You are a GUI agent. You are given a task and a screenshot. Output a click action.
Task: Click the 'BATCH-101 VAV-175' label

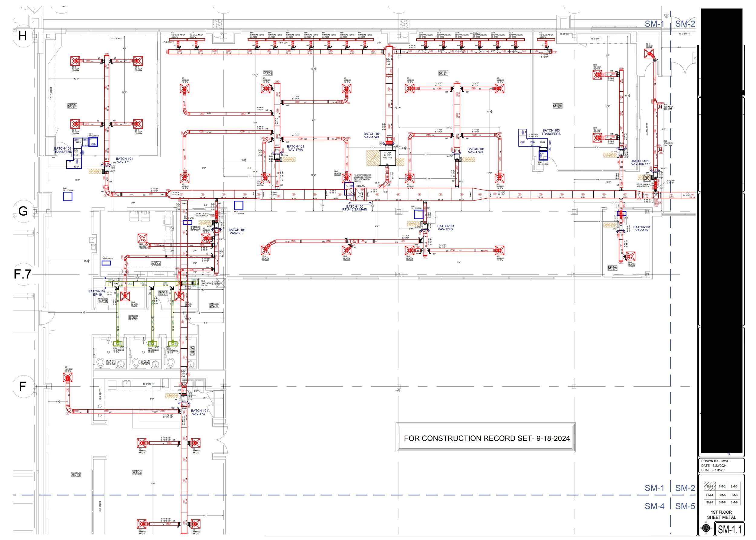[x=642, y=229]
